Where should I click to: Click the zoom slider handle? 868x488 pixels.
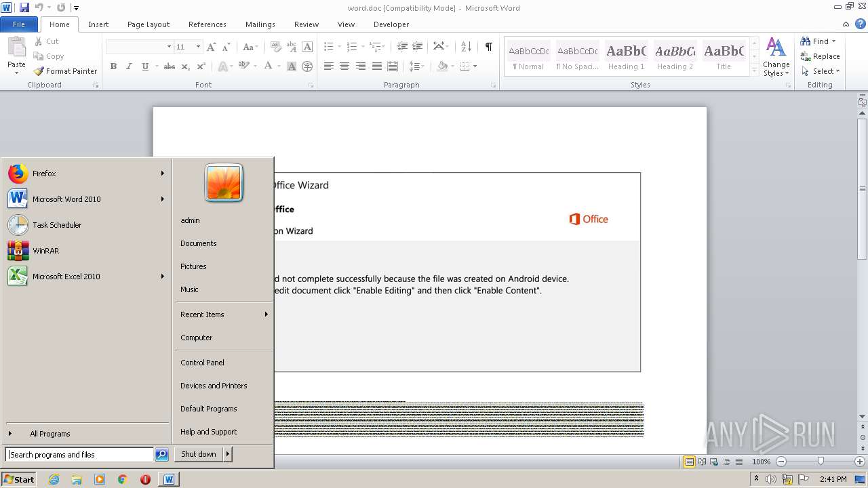[821, 462]
